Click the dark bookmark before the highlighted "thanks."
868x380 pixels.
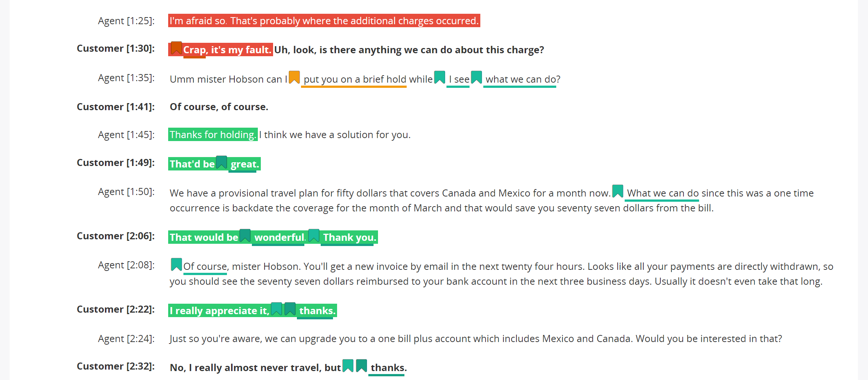290,309
